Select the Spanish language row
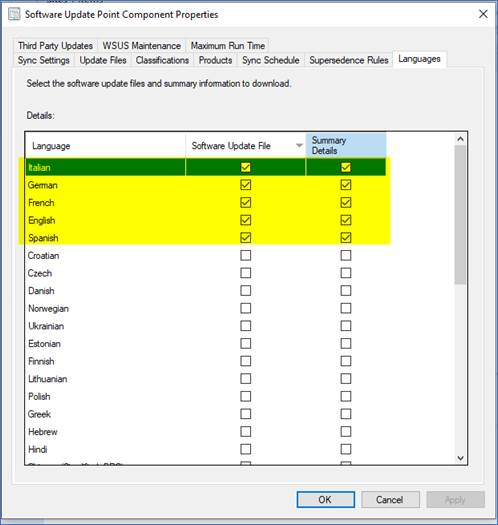Image resolution: width=498 pixels, height=525 pixels. [206, 238]
